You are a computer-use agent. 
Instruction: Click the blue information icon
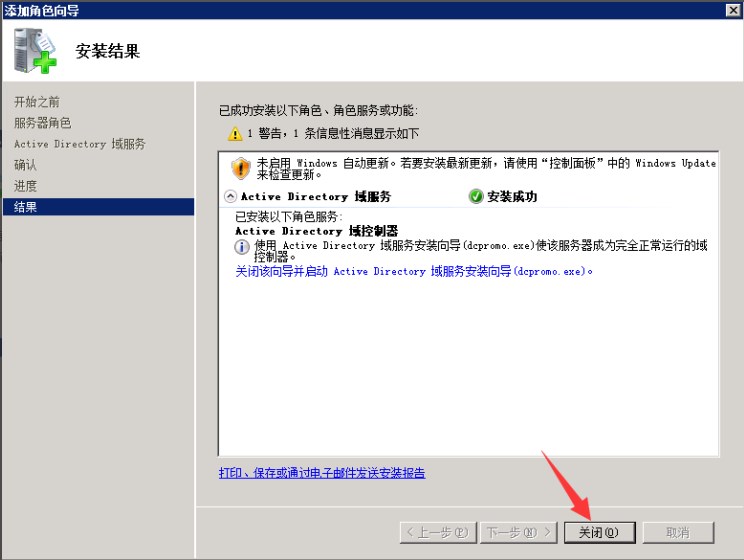(x=242, y=247)
